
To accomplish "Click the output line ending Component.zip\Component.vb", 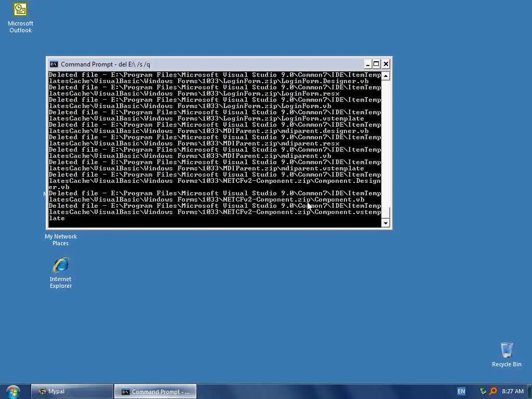I will coord(206,200).
